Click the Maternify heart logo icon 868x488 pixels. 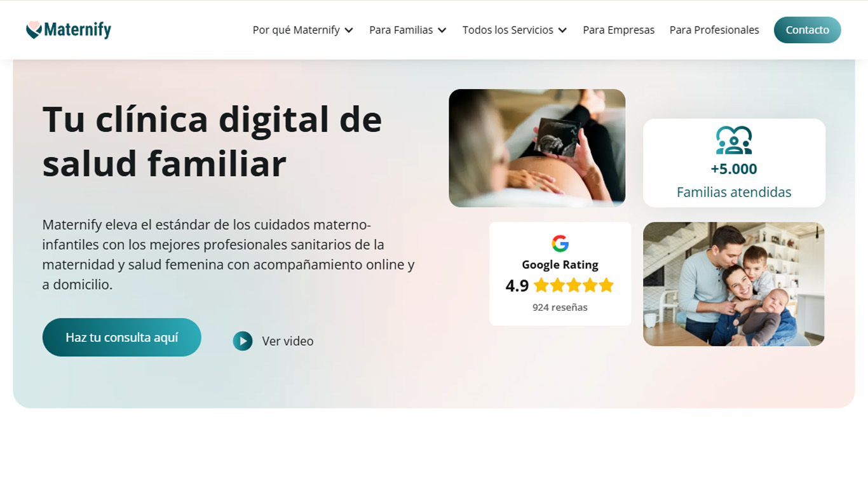34,30
